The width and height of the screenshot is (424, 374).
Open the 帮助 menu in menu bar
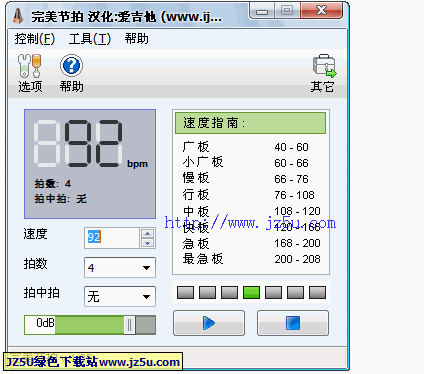[x=137, y=39]
